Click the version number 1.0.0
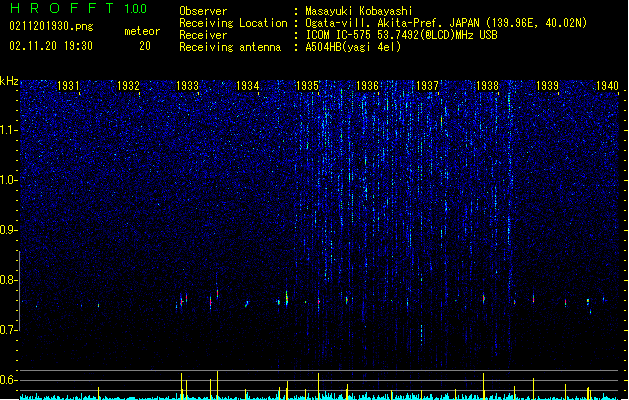 tap(136, 8)
